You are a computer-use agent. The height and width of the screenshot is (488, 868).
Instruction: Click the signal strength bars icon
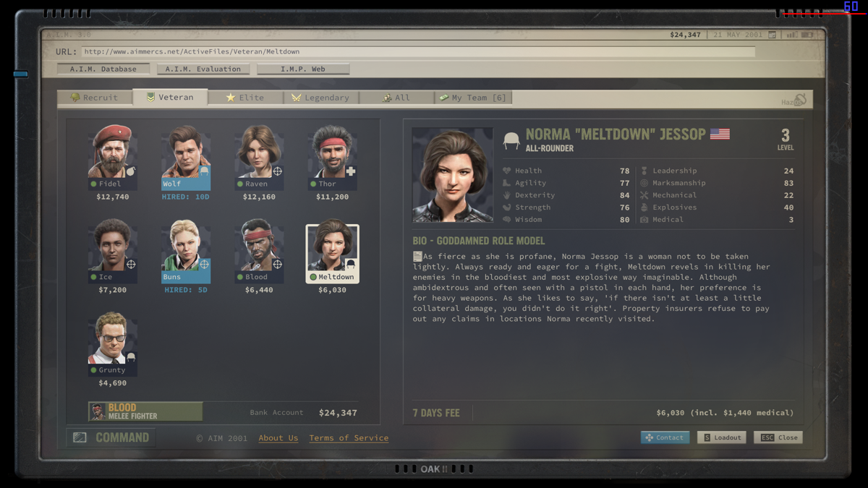pyautogui.click(x=791, y=35)
